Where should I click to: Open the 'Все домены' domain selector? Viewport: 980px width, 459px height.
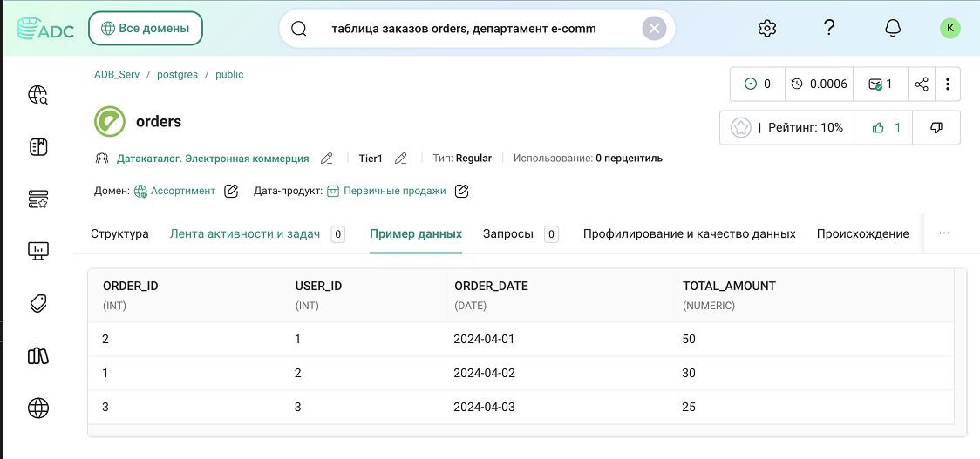click(x=146, y=28)
